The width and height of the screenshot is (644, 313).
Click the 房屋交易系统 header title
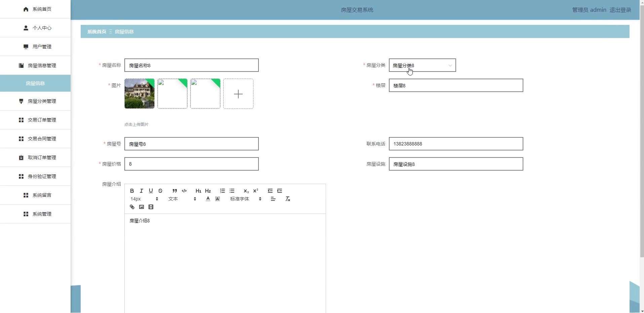coord(357,10)
